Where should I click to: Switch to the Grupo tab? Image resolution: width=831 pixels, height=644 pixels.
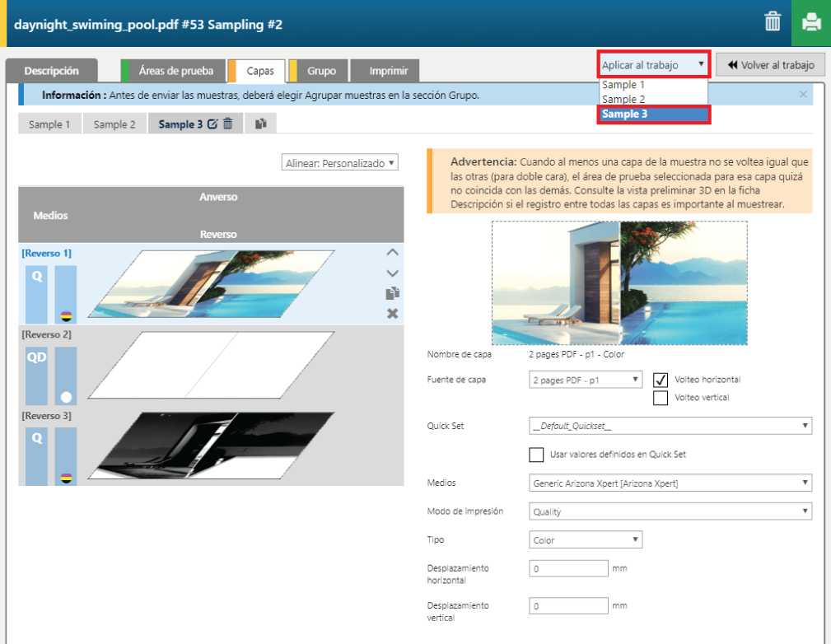[x=319, y=71]
